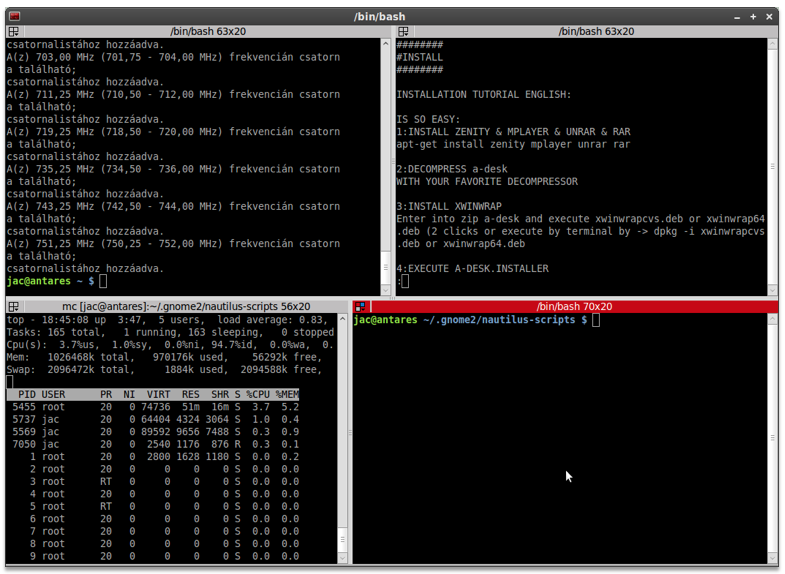Click the top 'PID' column header
This screenshot has width=785, height=574.
click(27, 394)
